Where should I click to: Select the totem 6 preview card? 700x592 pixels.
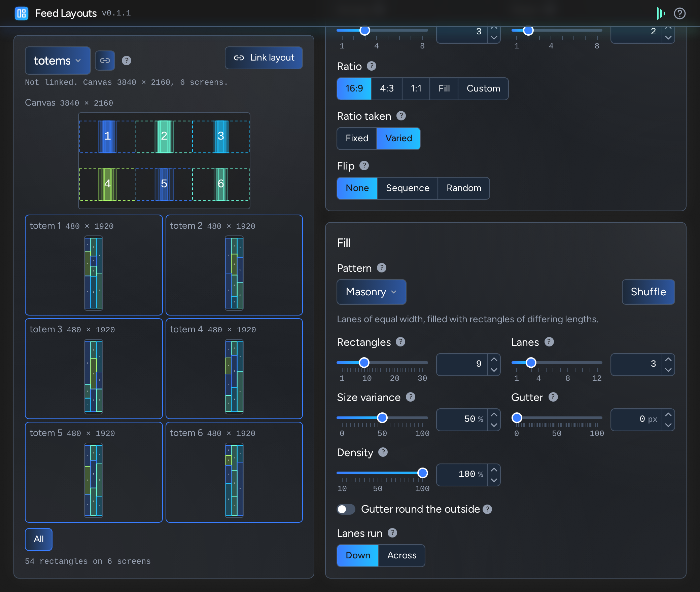pyautogui.click(x=234, y=472)
